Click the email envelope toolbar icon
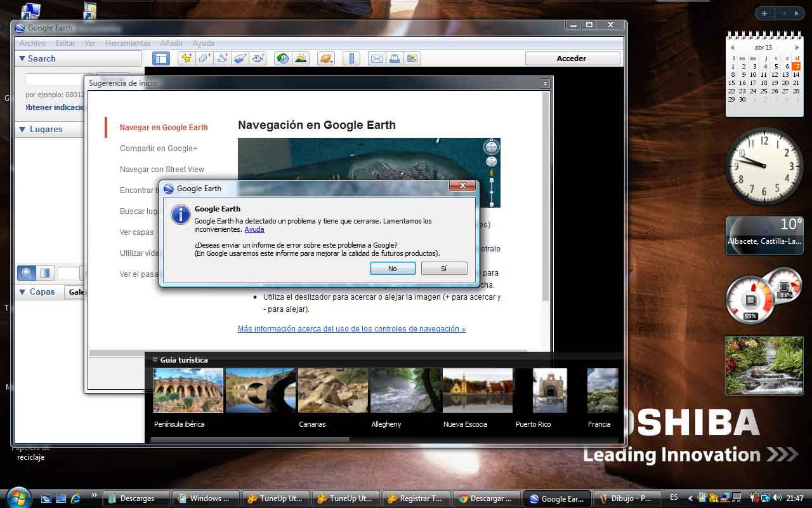The image size is (812, 508). [376, 58]
